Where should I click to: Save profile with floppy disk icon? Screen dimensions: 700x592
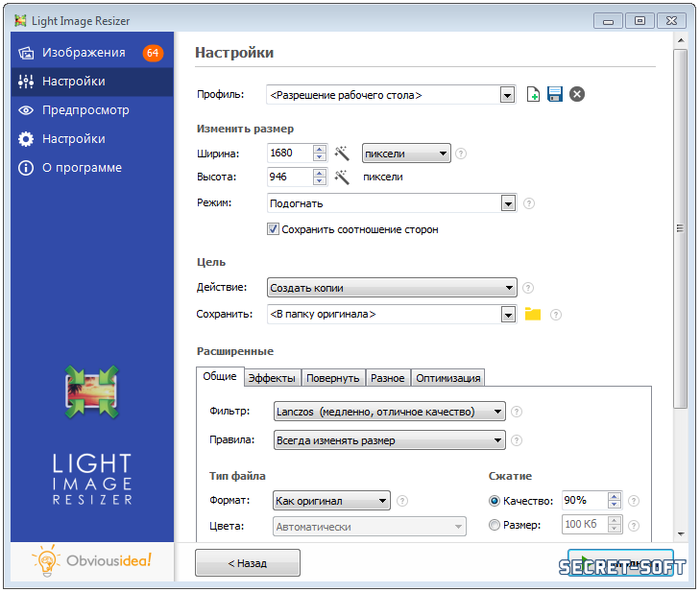point(555,95)
